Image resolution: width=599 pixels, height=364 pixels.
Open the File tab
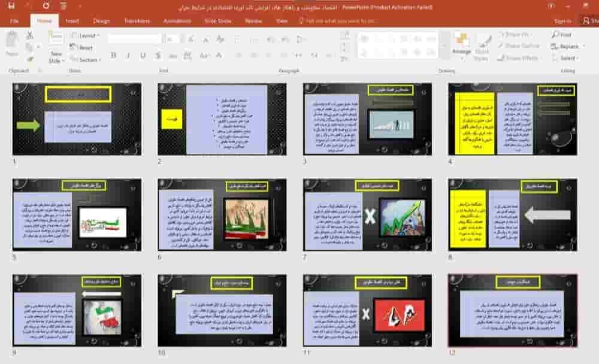pos(14,21)
